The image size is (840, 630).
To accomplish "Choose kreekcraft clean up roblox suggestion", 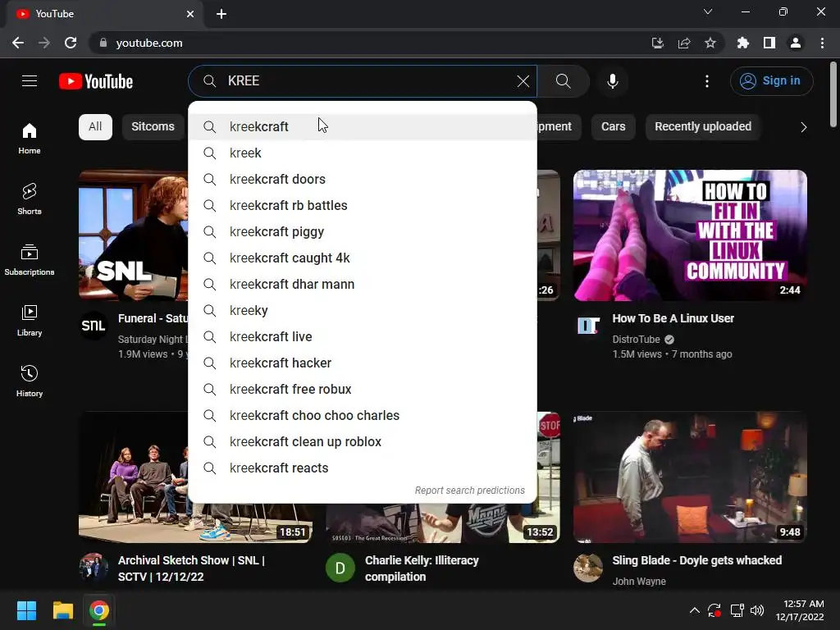I will (x=363, y=442).
